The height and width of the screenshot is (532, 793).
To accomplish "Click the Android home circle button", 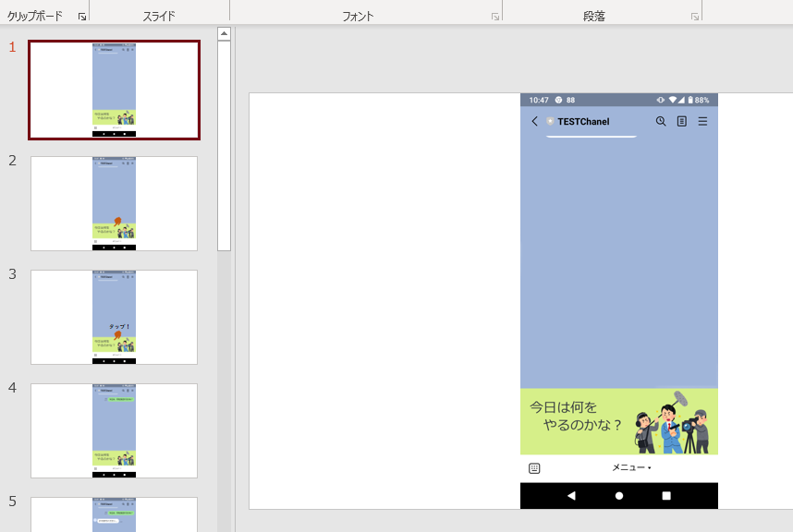I will tap(619, 496).
